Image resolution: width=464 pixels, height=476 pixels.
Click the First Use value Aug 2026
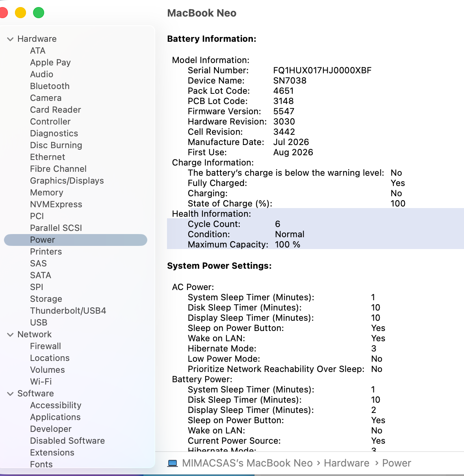[293, 152]
